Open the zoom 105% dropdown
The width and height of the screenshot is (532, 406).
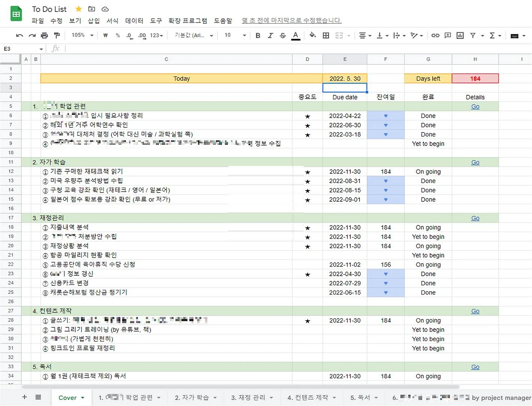82,35
